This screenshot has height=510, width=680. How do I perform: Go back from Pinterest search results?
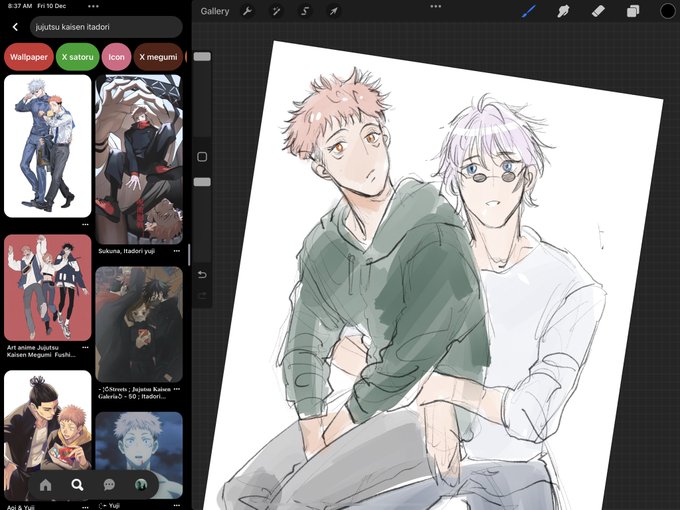point(15,27)
